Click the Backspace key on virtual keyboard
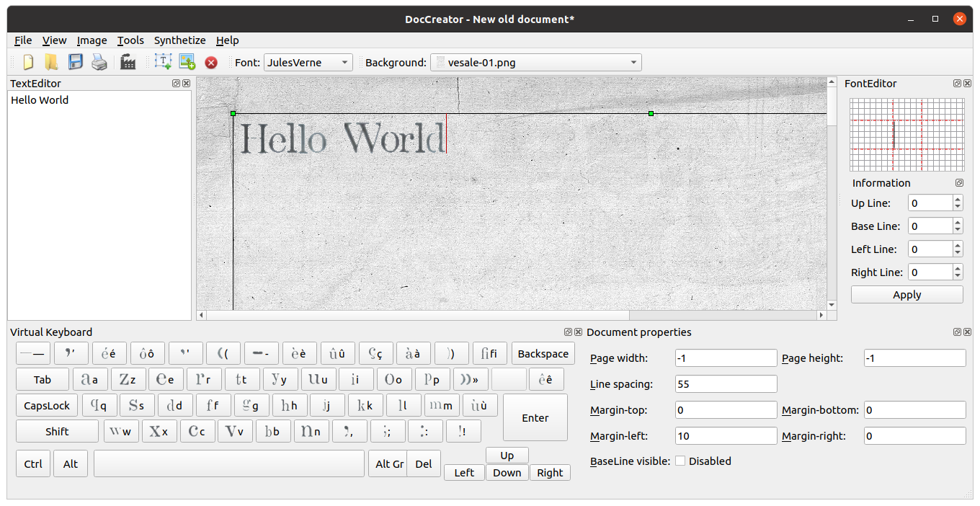This screenshot has width=980, height=506. click(x=543, y=354)
